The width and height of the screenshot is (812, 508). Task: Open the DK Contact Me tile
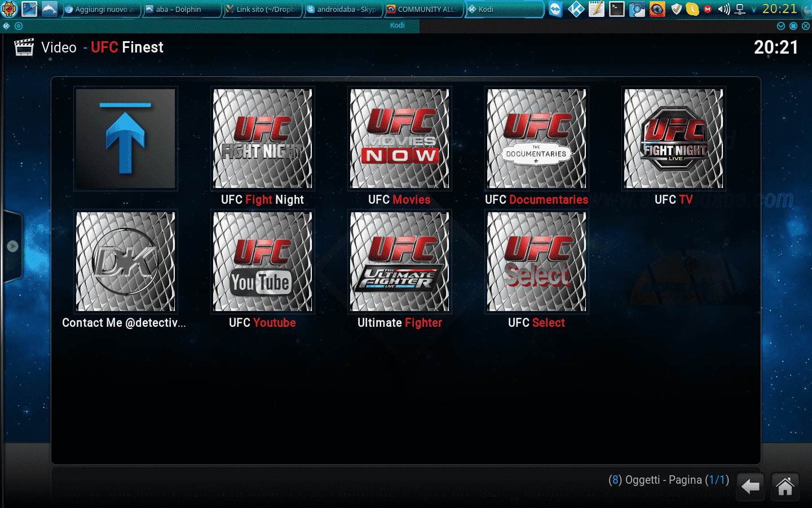[x=126, y=261]
